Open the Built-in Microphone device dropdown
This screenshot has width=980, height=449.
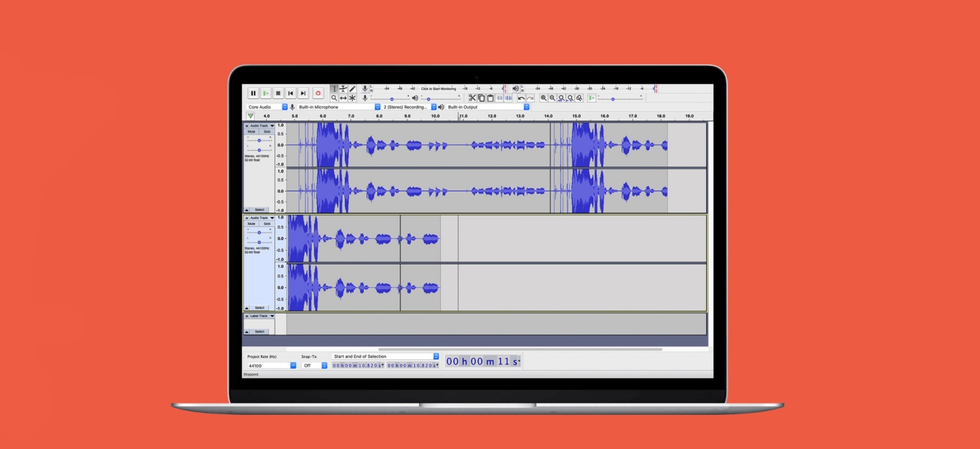339,107
